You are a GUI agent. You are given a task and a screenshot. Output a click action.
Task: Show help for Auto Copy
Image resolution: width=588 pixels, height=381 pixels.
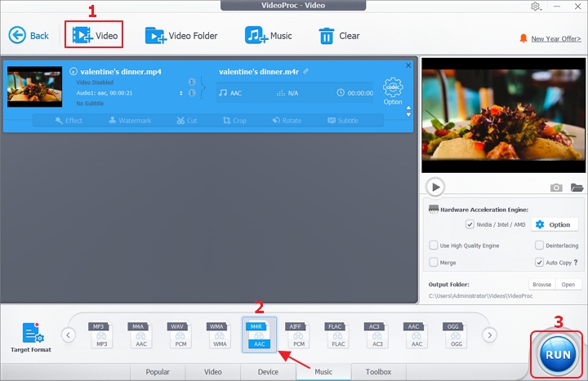click(576, 262)
